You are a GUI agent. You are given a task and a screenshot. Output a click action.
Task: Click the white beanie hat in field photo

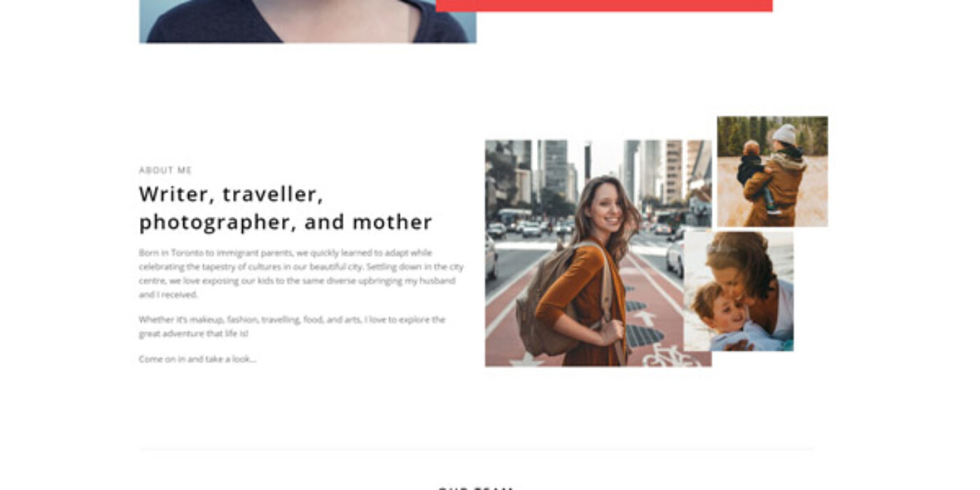coord(785,134)
